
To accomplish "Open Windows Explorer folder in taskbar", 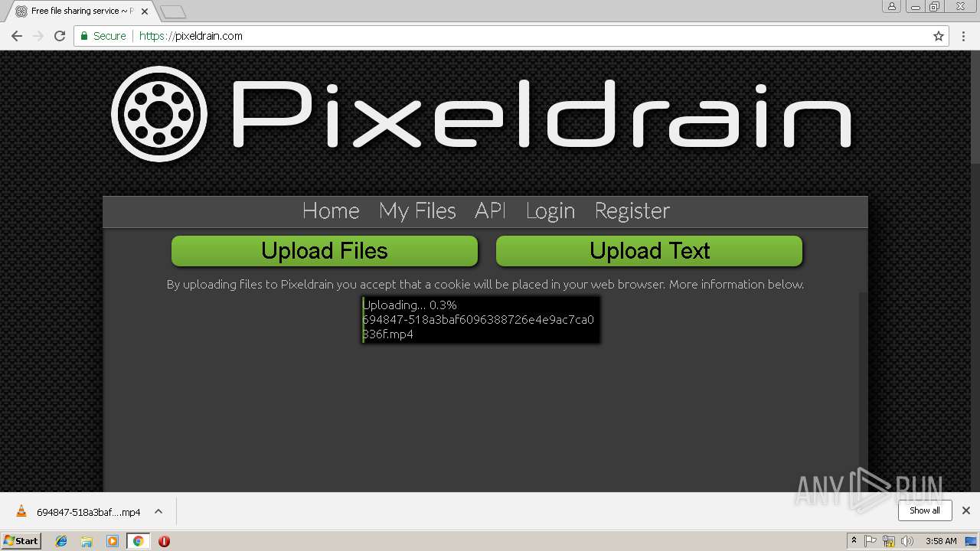I will [x=87, y=541].
